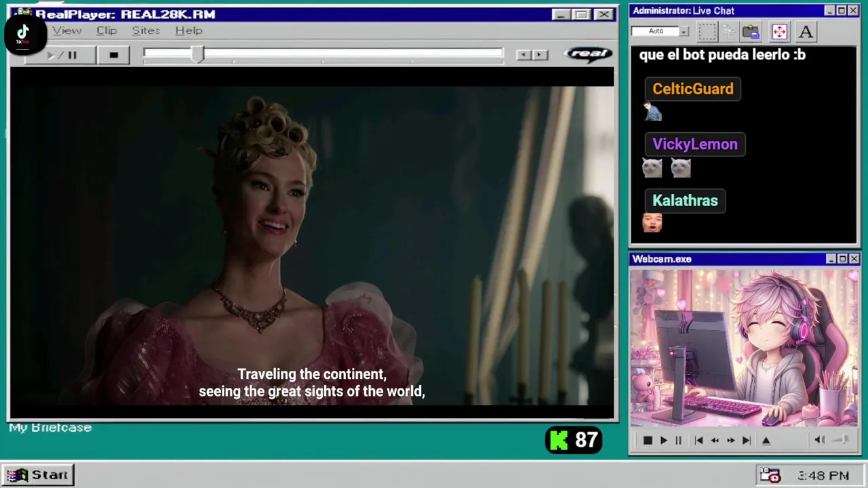Skip to next track in Webcam.exe
The height and width of the screenshot is (488, 868).
746,441
